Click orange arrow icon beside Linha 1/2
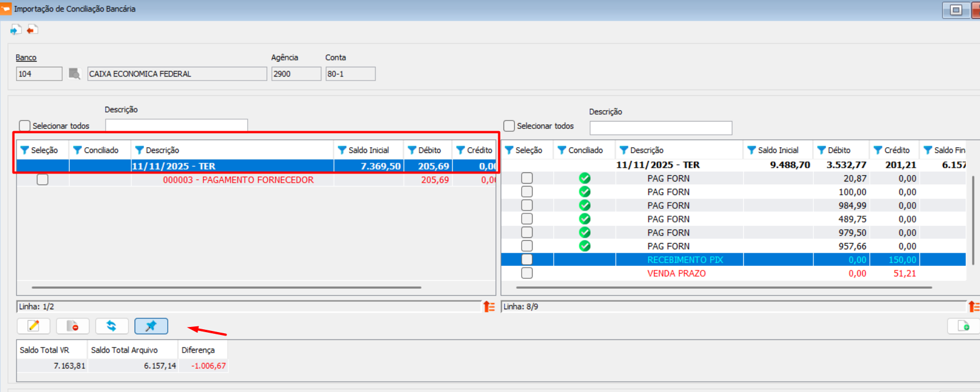The height and width of the screenshot is (392, 980). click(x=489, y=307)
